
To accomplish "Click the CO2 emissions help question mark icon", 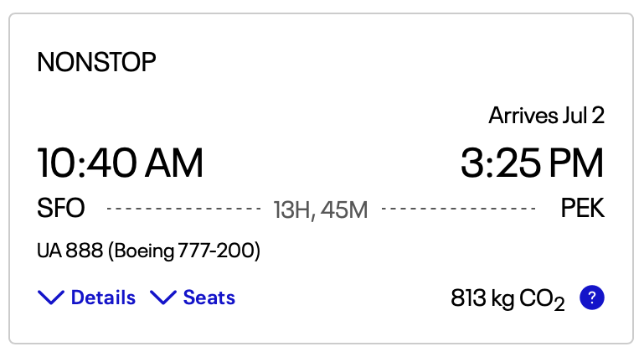I will coord(592,297).
